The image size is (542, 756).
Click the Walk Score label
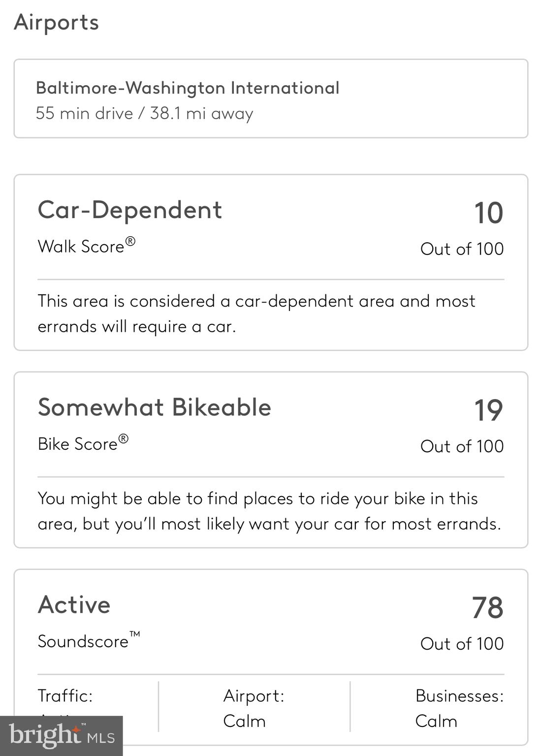pos(86,246)
